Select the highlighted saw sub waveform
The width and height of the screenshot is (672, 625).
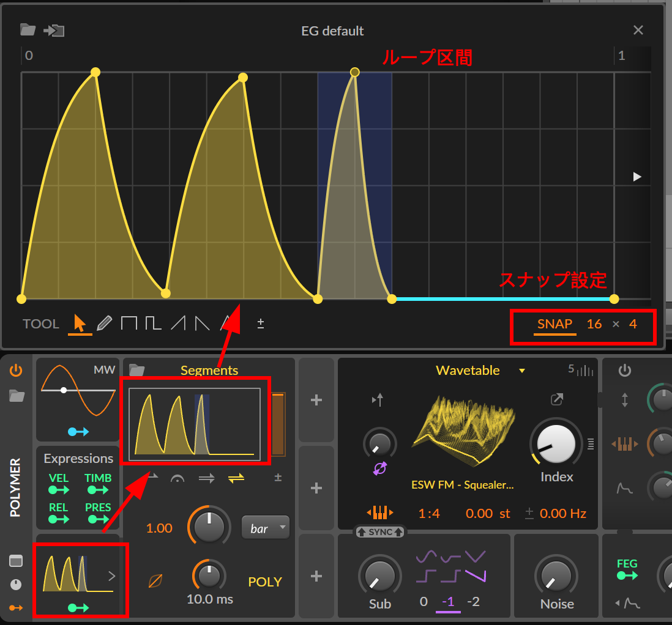(476, 575)
